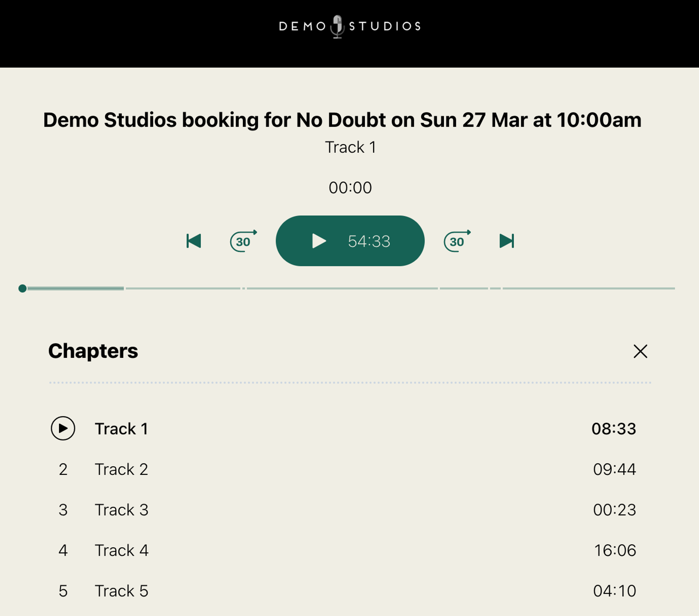The image size is (699, 616).
Task: Select Track 3 in chapters list
Action: click(121, 510)
